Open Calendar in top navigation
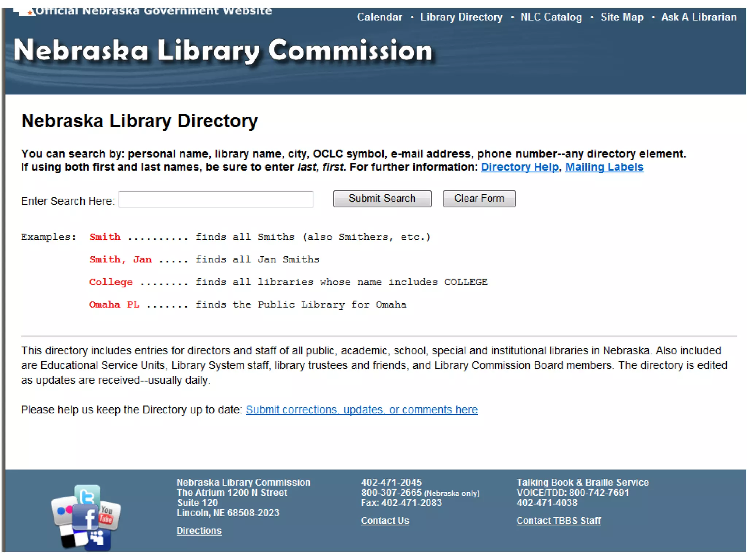The height and width of the screenshot is (560, 747). pos(379,17)
